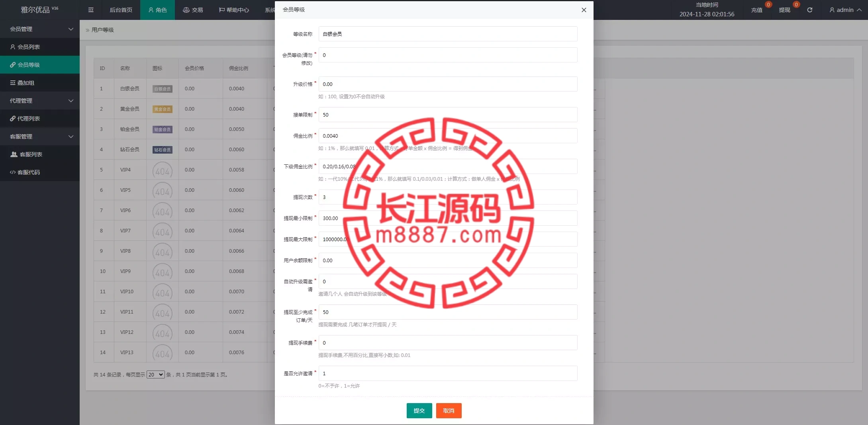
Task: Click the 提现至少完成订单/天 input field
Action: coord(448,312)
